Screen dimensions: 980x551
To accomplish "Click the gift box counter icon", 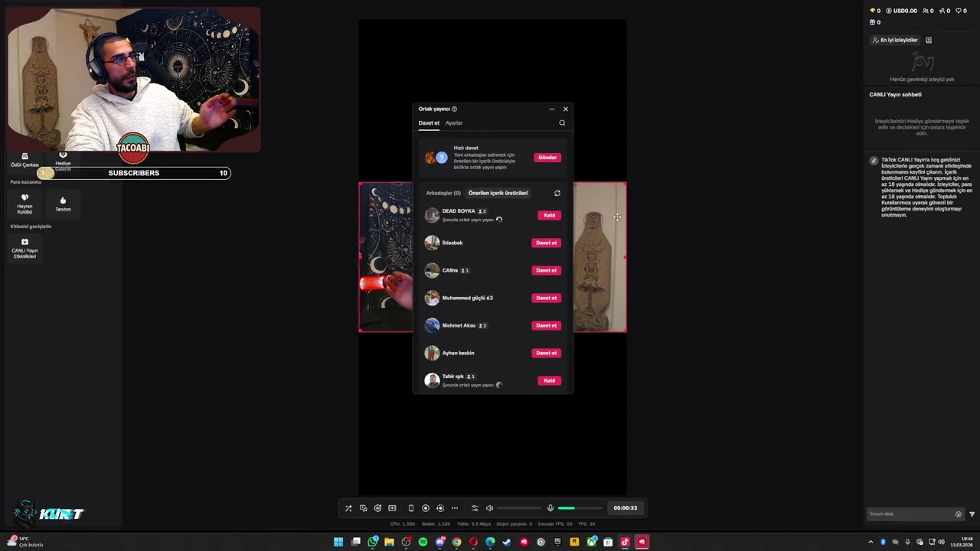I will coord(875,22).
